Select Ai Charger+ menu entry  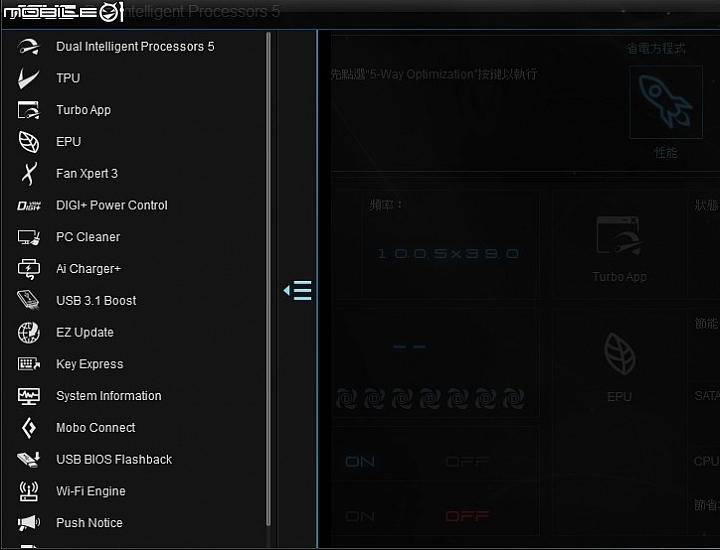pyautogui.click(x=88, y=269)
